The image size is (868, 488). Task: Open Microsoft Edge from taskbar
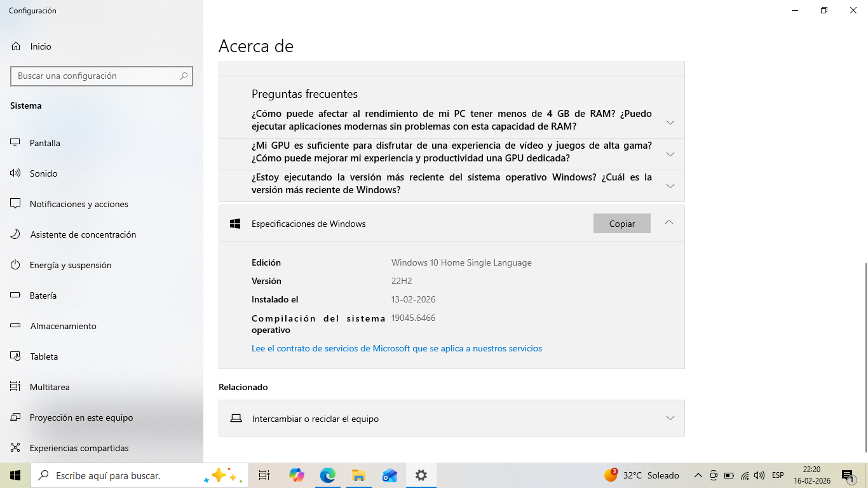327,475
